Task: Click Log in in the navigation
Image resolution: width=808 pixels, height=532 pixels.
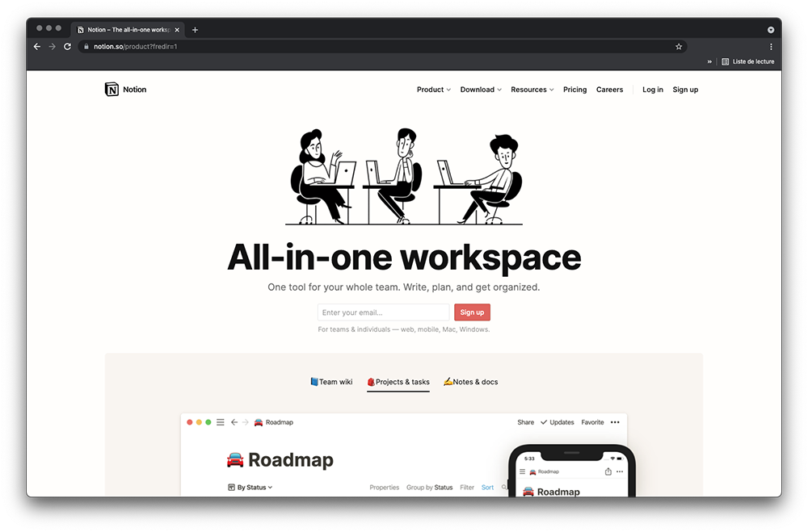Action: point(652,90)
